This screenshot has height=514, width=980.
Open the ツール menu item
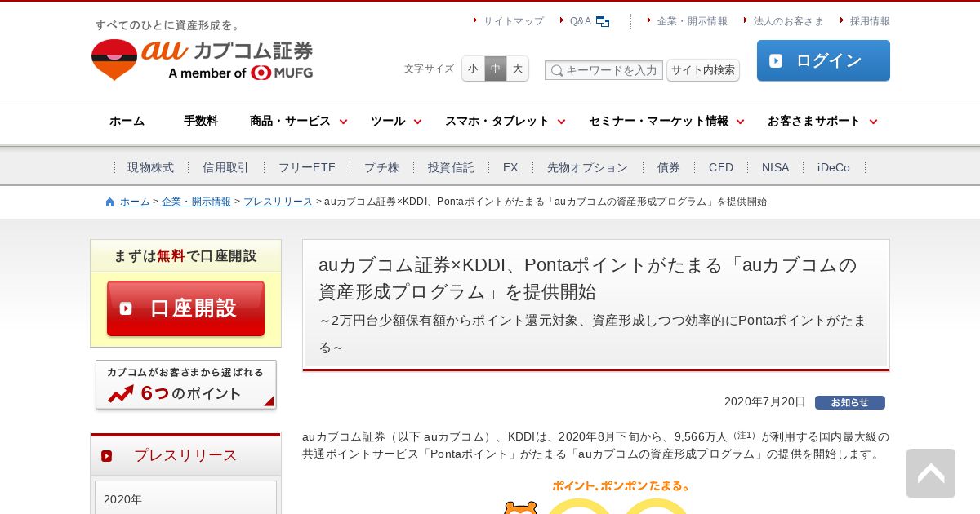point(388,122)
